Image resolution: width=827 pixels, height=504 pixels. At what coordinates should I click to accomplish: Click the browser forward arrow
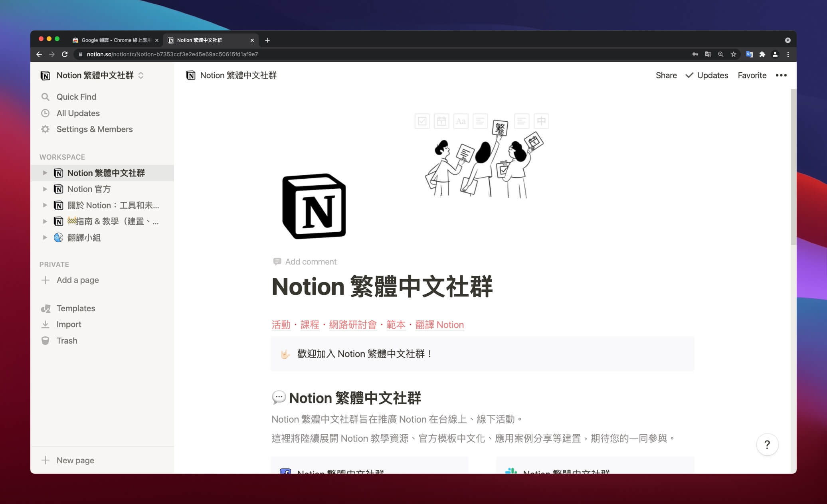click(52, 54)
